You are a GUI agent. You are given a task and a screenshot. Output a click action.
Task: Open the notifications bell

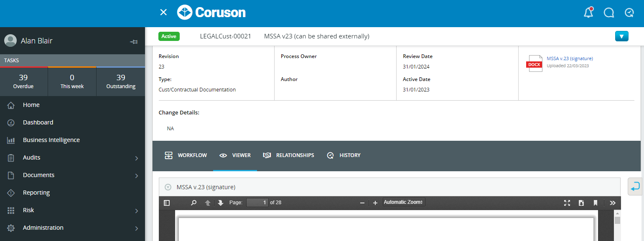click(x=588, y=13)
